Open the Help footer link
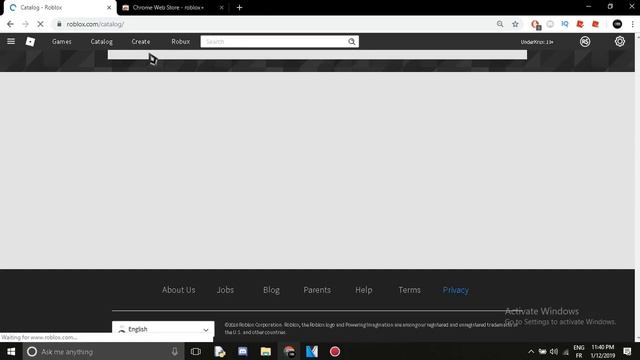Image resolution: width=640 pixels, height=360 pixels. 364,290
